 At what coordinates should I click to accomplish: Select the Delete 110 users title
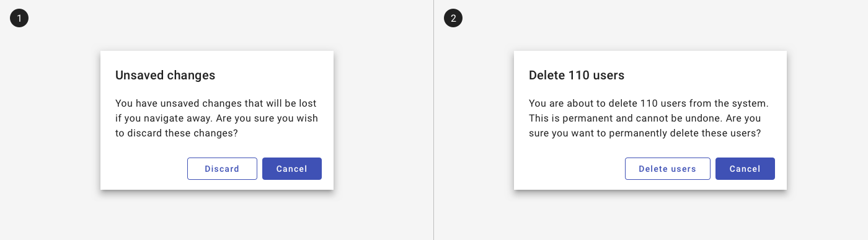click(577, 76)
